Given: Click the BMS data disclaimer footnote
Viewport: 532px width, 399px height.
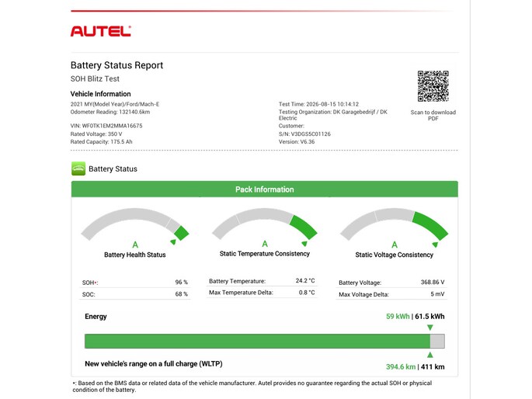Looking at the screenshot, I should [x=252, y=386].
